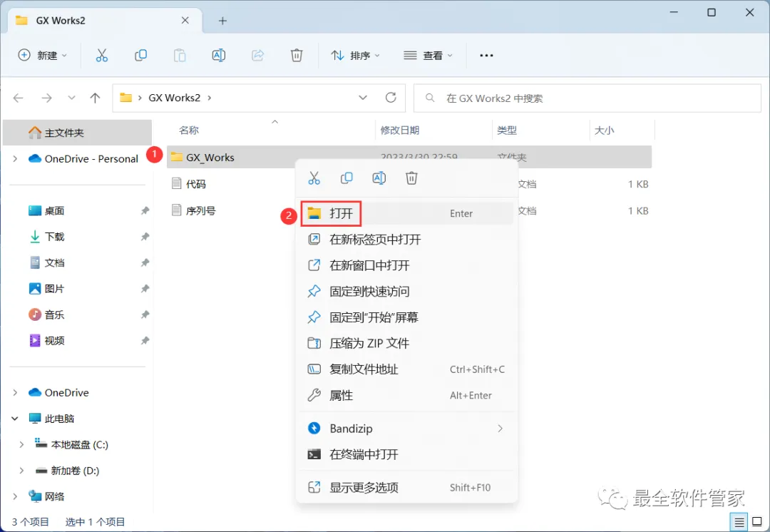Expand 本地磁盘 (C:) node

[21, 444]
